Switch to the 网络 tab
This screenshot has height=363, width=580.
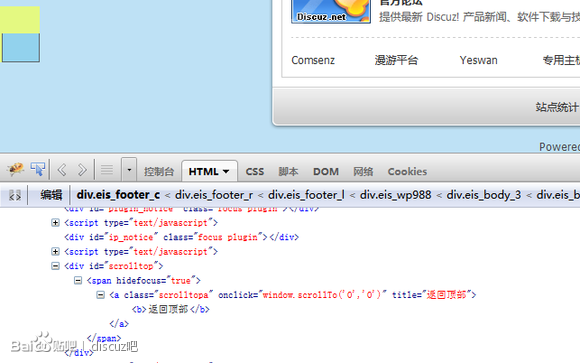pyautogui.click(x=363, y=172)
